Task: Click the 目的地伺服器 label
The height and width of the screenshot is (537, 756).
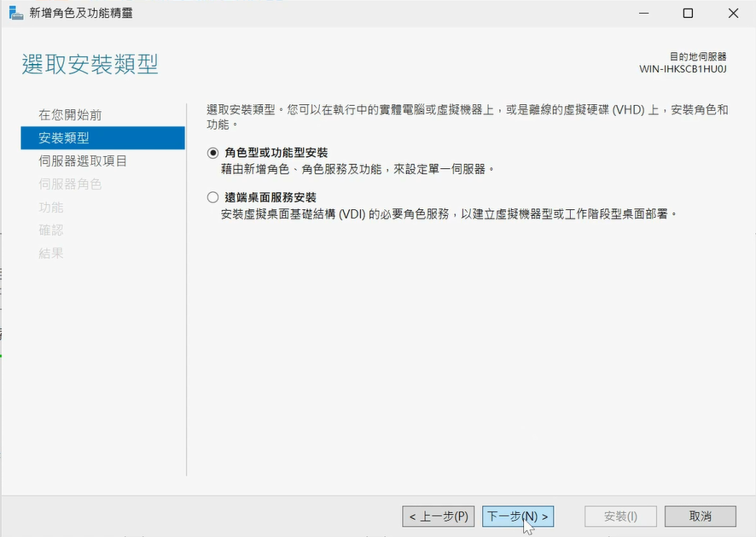Action: pos(698,56)
